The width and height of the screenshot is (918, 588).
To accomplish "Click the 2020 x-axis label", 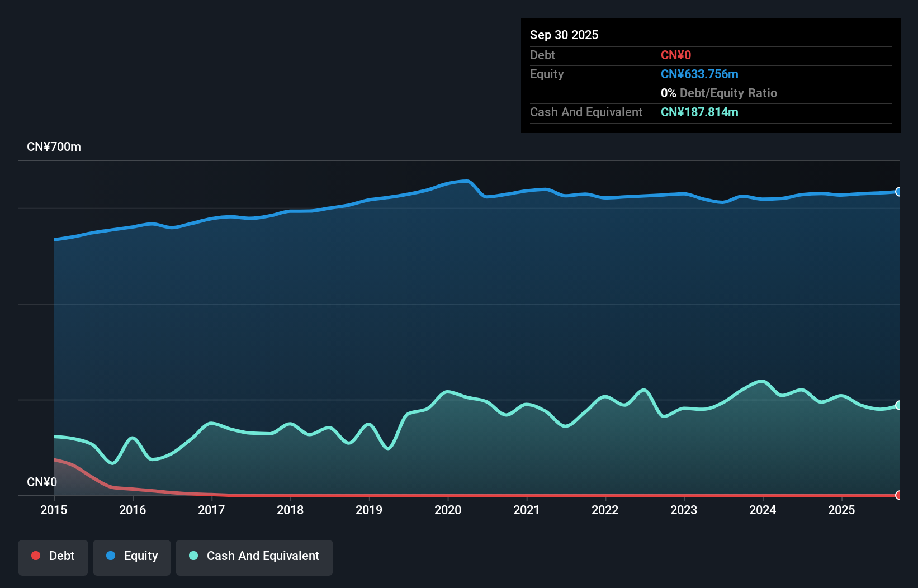I will 448,510.
